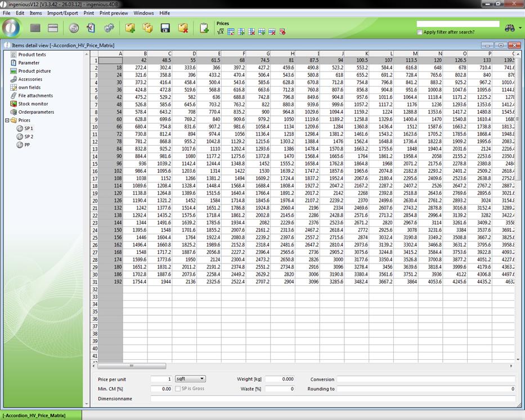Viewport: 525px width, 420px height.
Task: Enable Apply filter after search checkbox
Action: 420,32
